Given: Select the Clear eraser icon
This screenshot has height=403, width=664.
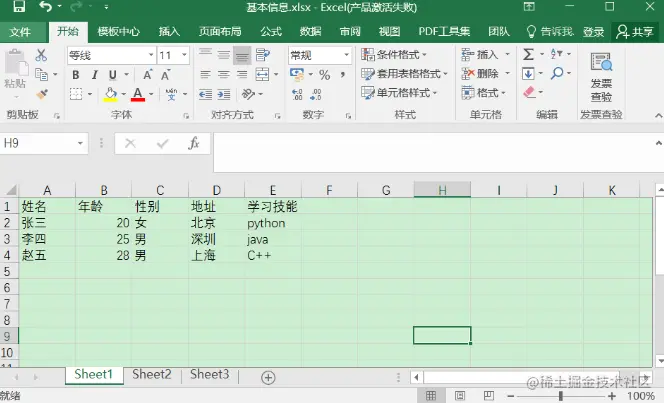Looking at the screenshot, I should coord(530,92).
